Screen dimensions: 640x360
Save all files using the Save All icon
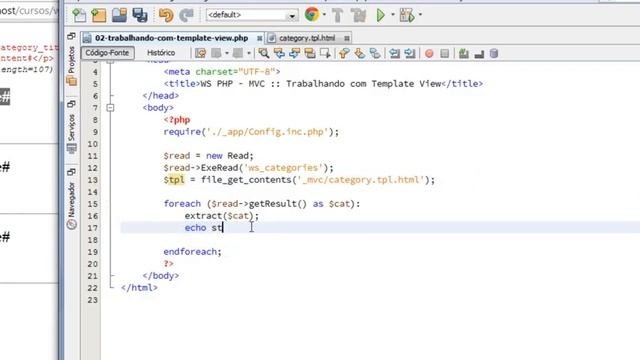point(140,15)
